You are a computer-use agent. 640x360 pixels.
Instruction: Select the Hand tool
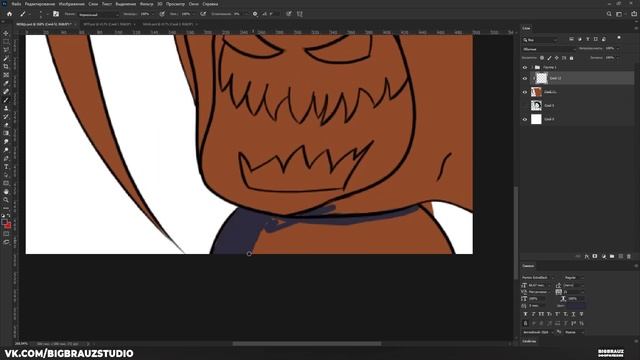pyautogui.click(x=6, y=191)
